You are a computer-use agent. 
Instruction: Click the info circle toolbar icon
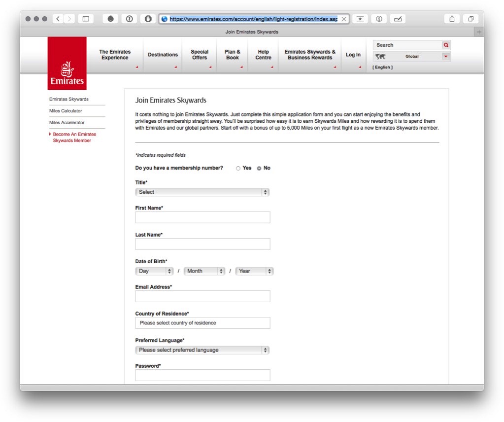point(379,19)
